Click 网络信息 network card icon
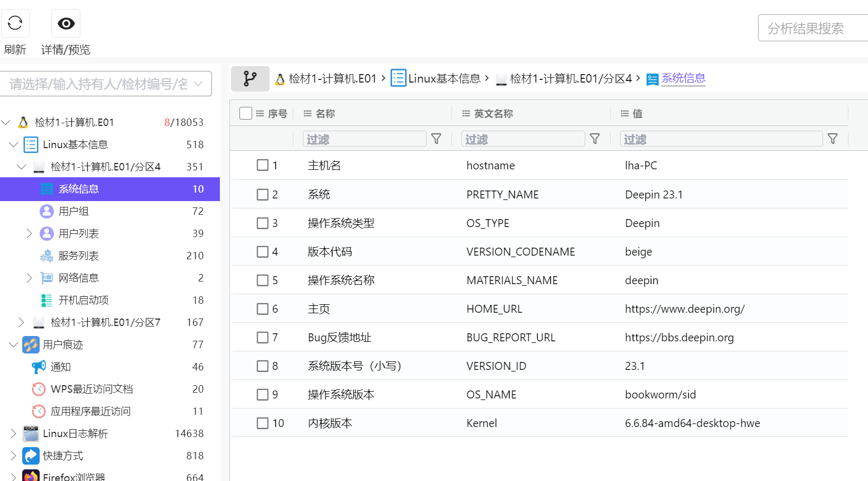The height and width of the screenshot is (481, 868). click(47, 278)
